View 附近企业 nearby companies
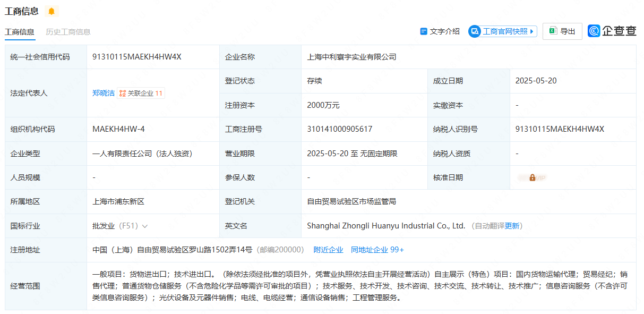 click(x=328, y=250)
